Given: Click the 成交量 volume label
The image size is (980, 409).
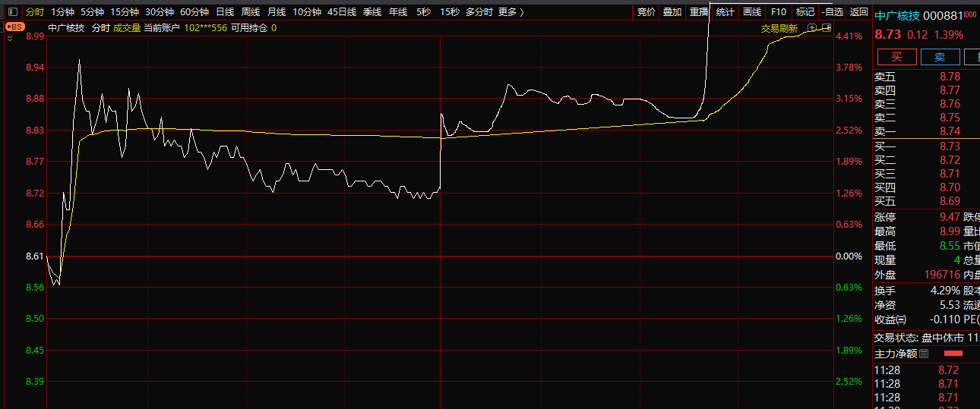Looking at the screenshot, I should pos(127,28).
